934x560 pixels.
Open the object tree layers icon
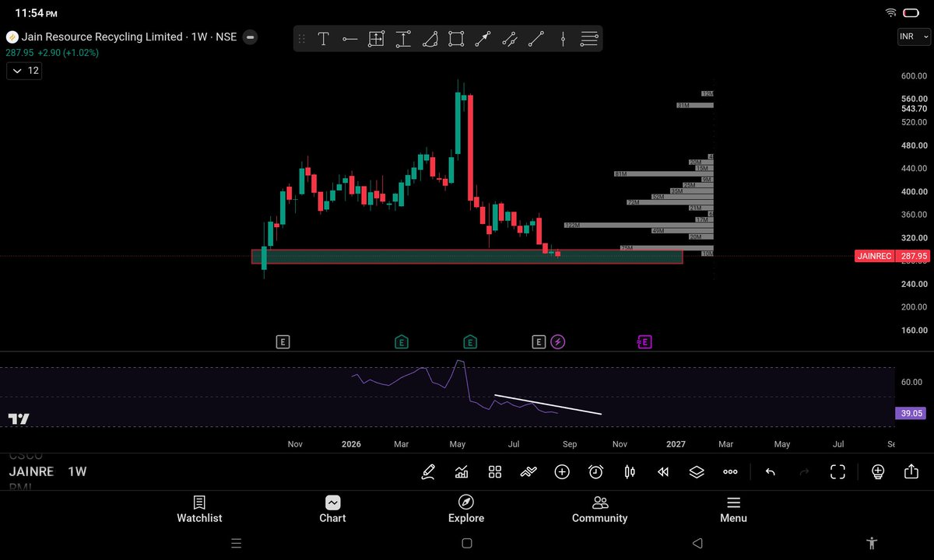[x=697, y=471]
